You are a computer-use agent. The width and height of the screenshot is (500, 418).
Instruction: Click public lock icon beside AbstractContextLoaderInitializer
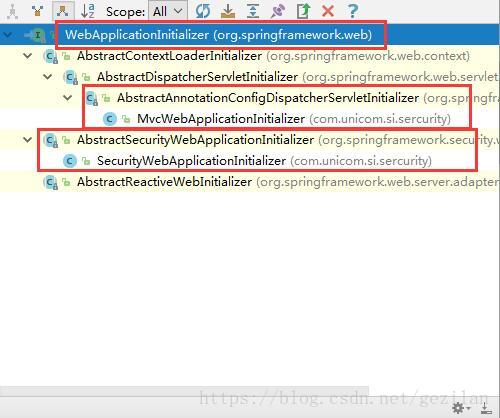66,56
